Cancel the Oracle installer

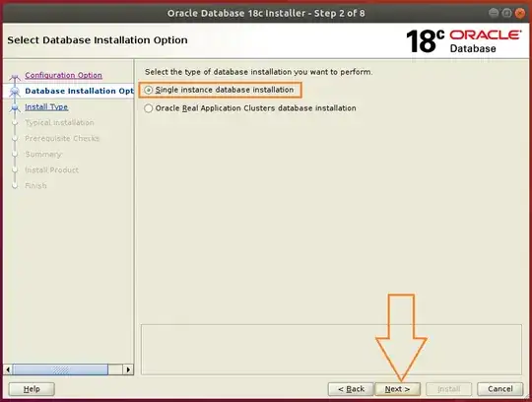(x=500, y=389)
